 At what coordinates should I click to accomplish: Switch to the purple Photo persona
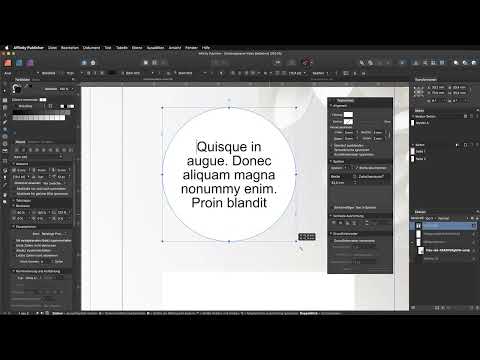pos(30,63)
